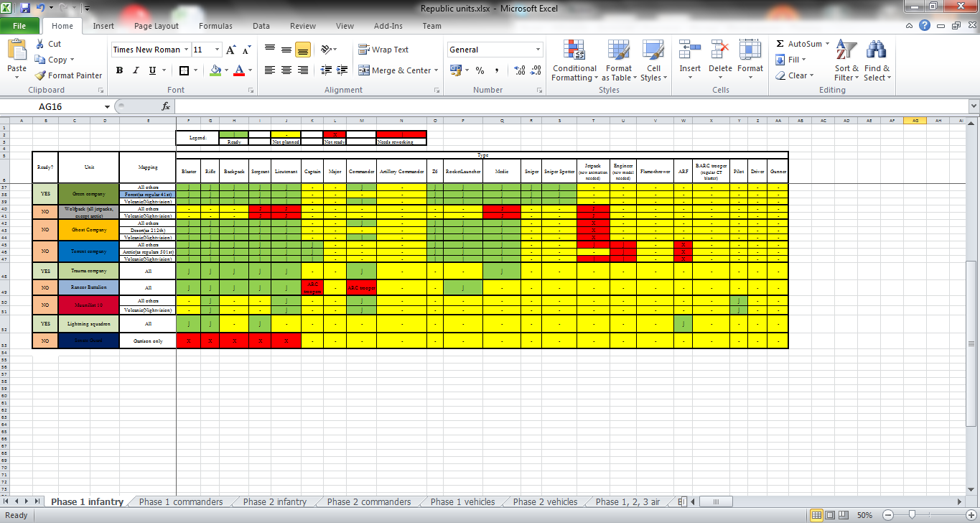
Task: Increase indent in Alignment group
Action: click(342, 70)
